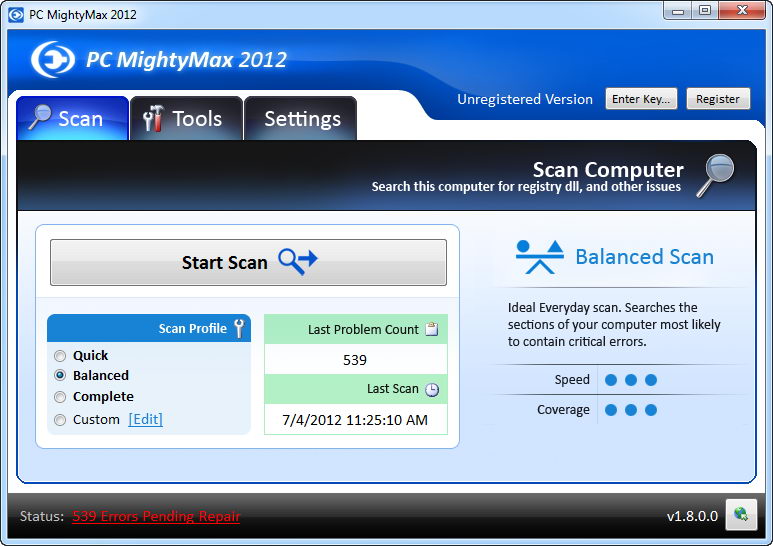Image resolution: width=773 pixels, height=546 pixels.
Task: Click the version number v1.8.0.0
Action: tap(692, 516)
